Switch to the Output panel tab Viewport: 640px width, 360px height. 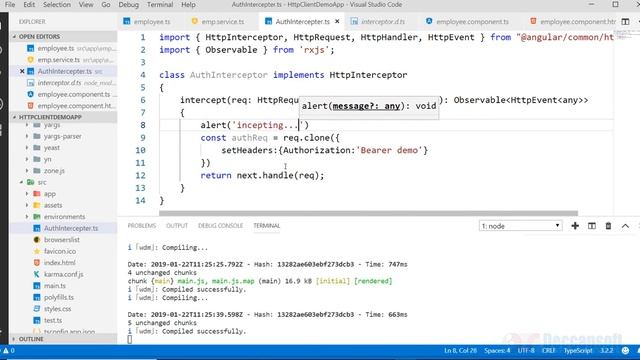177,225
